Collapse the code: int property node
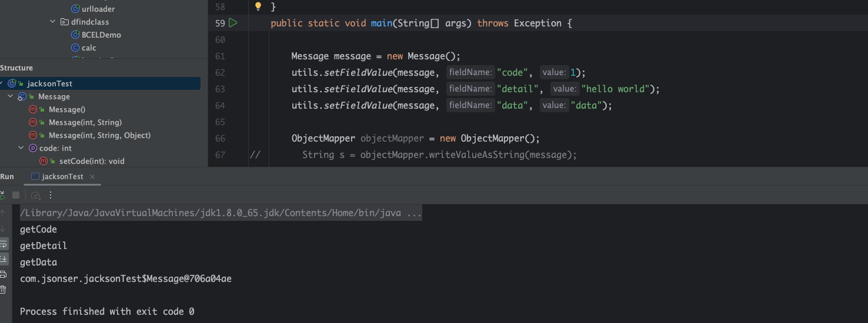This screenshot has height=323, width=868. tap(21, 148)
